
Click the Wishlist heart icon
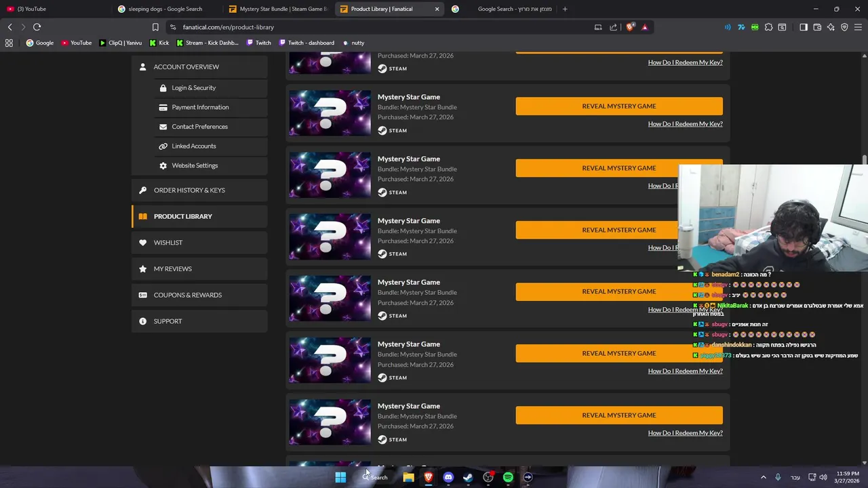[142, 243]
